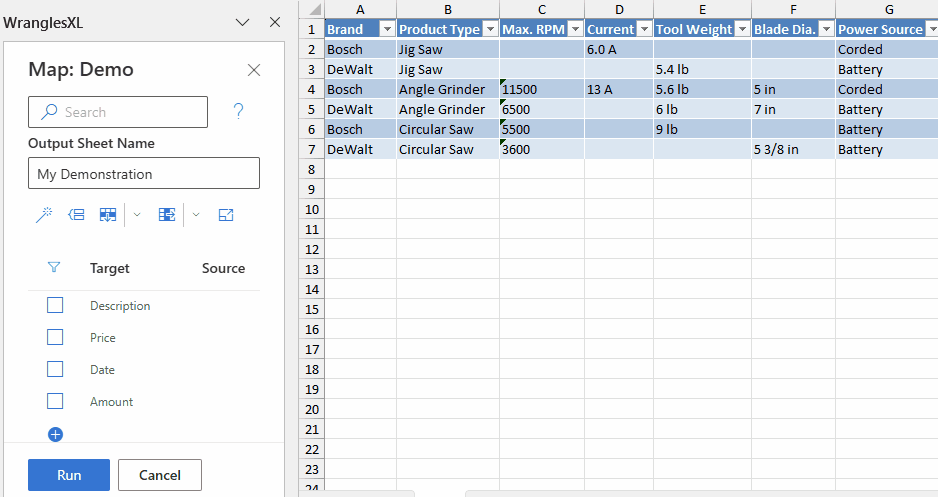Close the Map: Demo panel
Image resolution: width=938 pixels, height=497 pixels.
(x=254, y=70)
